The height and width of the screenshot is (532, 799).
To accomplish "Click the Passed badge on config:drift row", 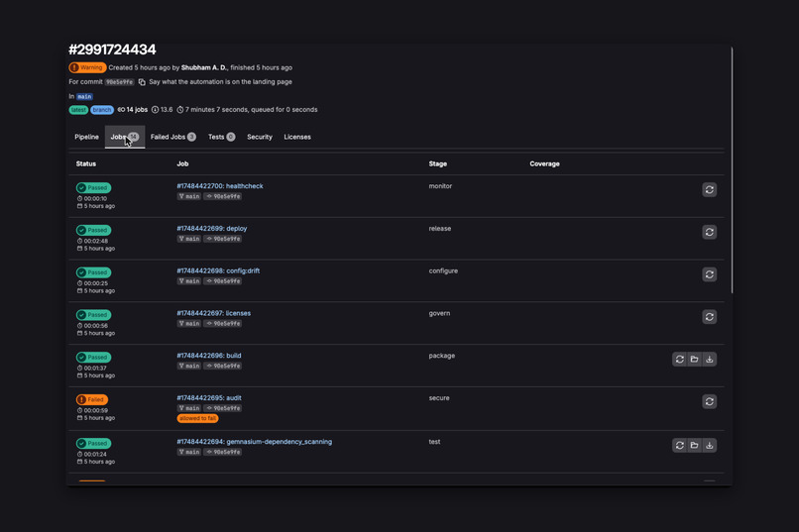I will pos(94,272).
